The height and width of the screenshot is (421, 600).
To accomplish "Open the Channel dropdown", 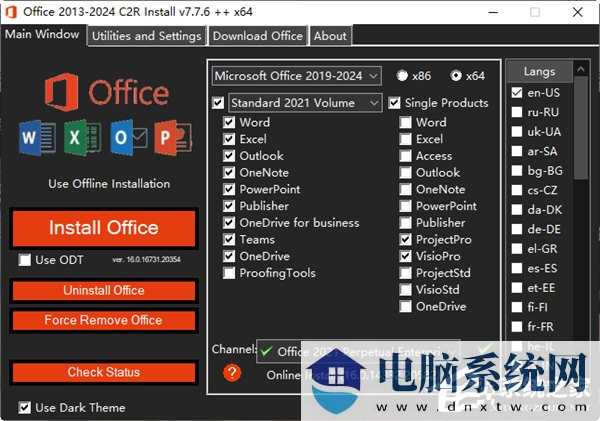I will 358,351.
